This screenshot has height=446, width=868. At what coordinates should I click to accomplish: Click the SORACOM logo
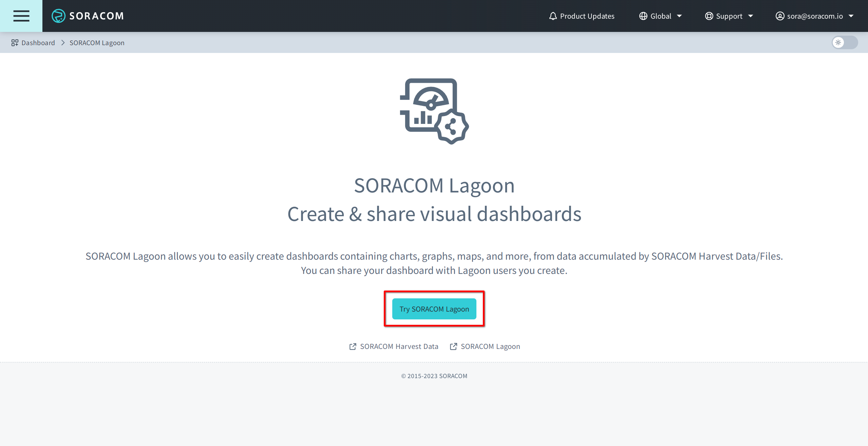point(88,16)
